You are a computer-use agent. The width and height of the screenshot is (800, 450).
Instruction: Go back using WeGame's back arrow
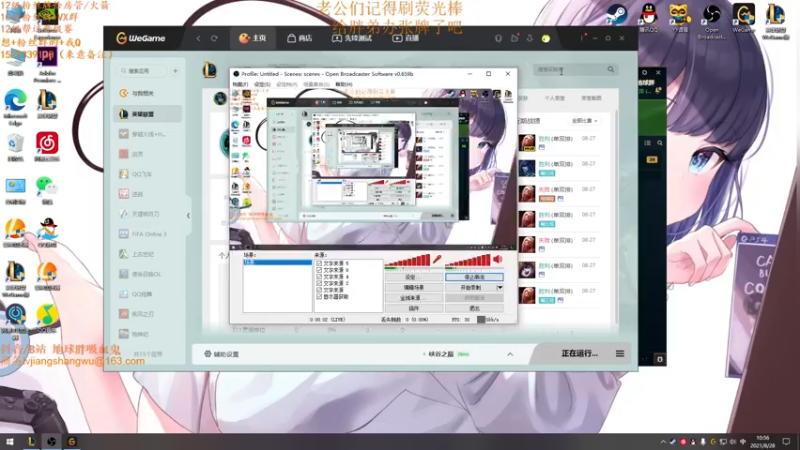coord(198,38)
